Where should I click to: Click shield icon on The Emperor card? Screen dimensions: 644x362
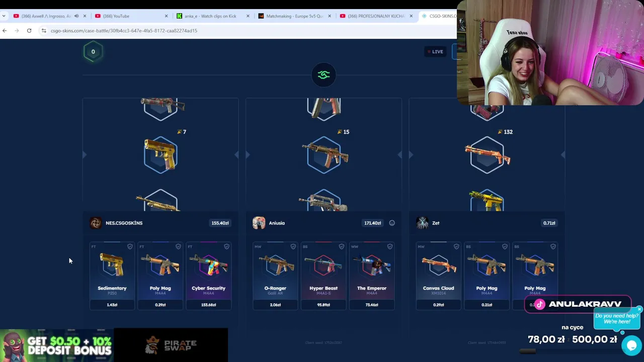(x=389, y=246)
